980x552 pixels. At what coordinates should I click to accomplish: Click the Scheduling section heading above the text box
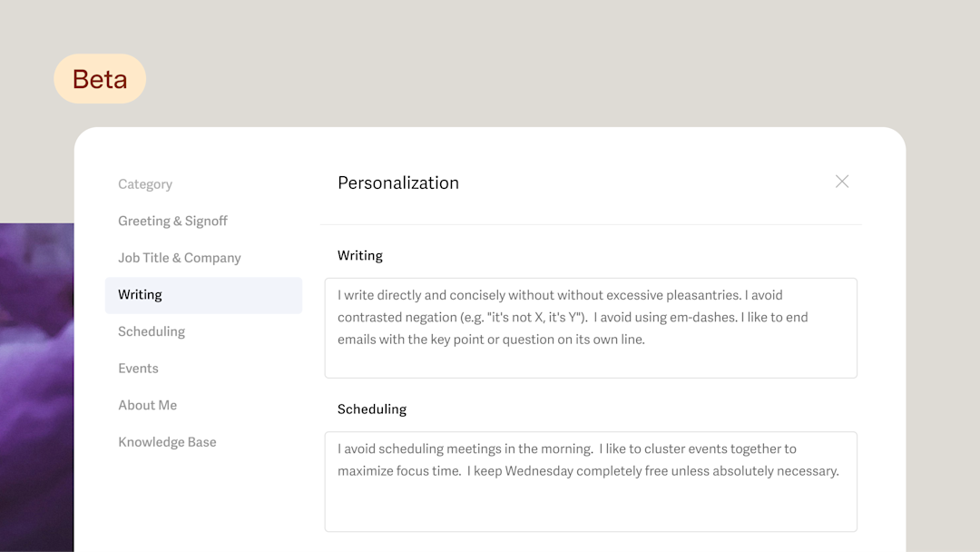click(x=372, y=409)
